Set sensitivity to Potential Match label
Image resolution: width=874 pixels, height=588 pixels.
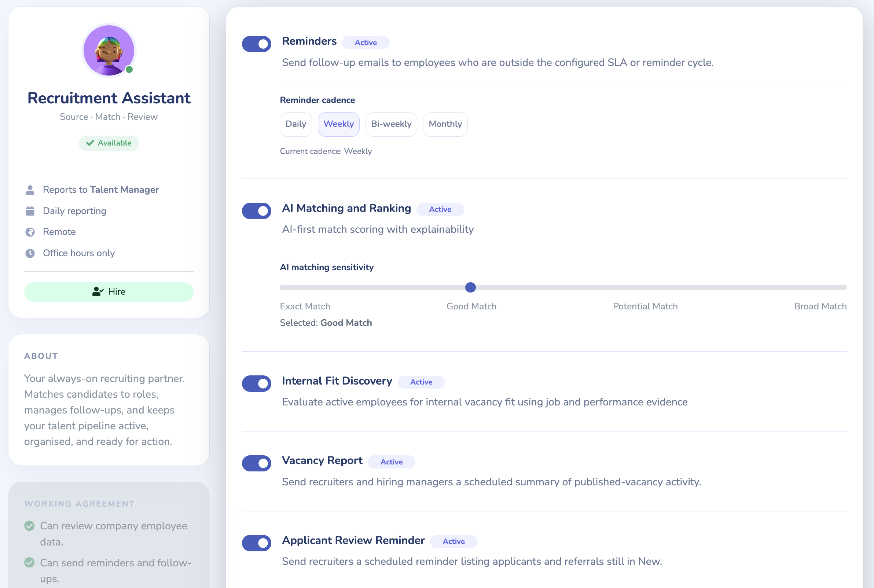(645, 306)
